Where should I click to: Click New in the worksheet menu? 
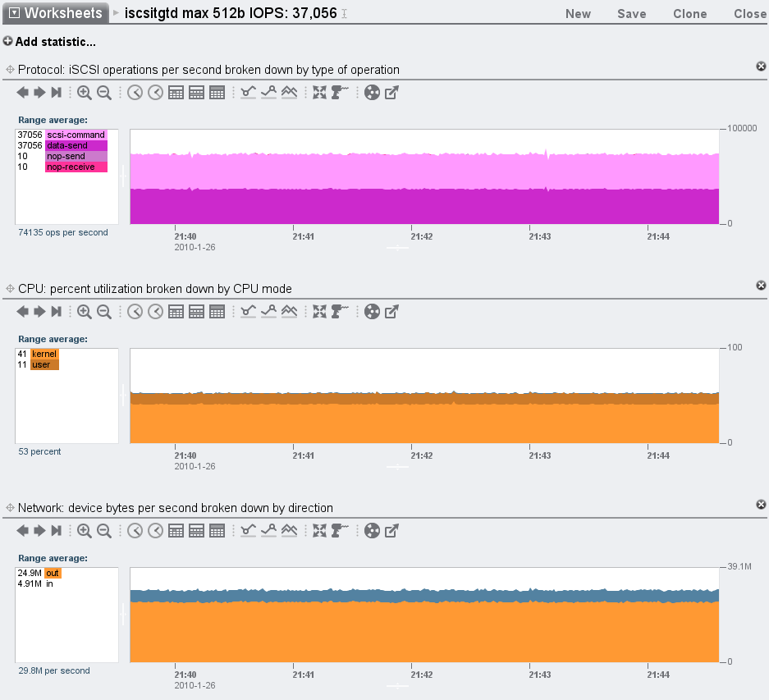[578, 14]
